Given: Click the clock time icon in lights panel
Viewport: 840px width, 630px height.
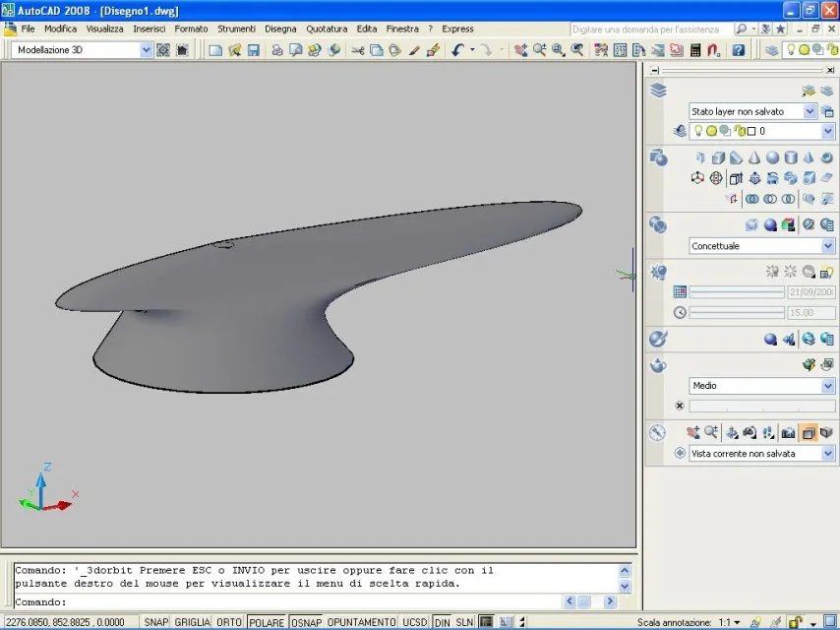Looking at the screenshot, I should click(680, 313).
